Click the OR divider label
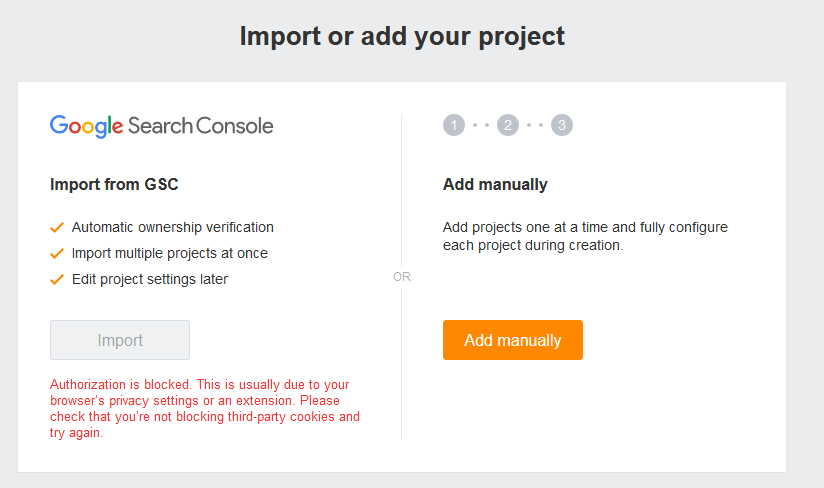Viewport: 824px width, 488px height. click(x=402, y=277)
